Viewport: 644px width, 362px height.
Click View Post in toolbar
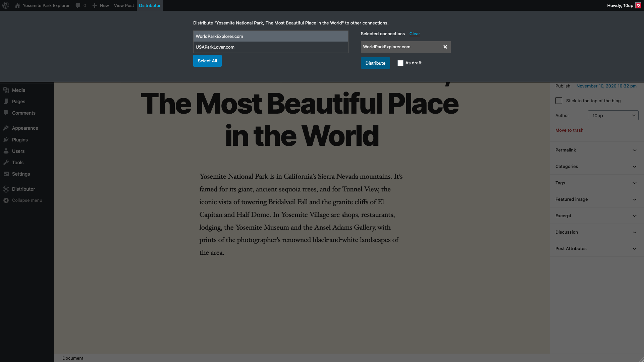124,5
